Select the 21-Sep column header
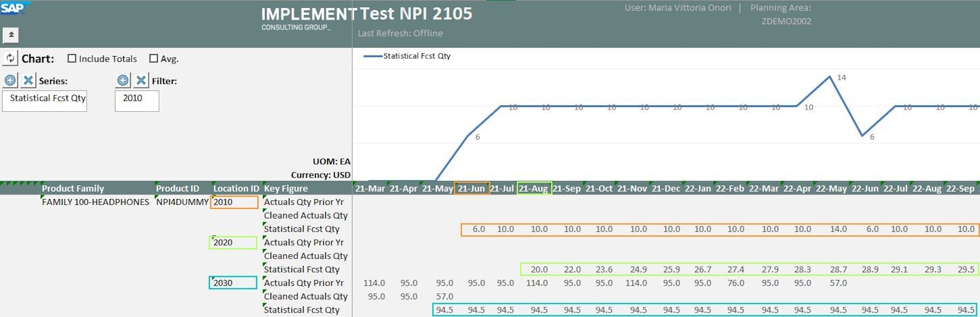 (x=567, y=188)
